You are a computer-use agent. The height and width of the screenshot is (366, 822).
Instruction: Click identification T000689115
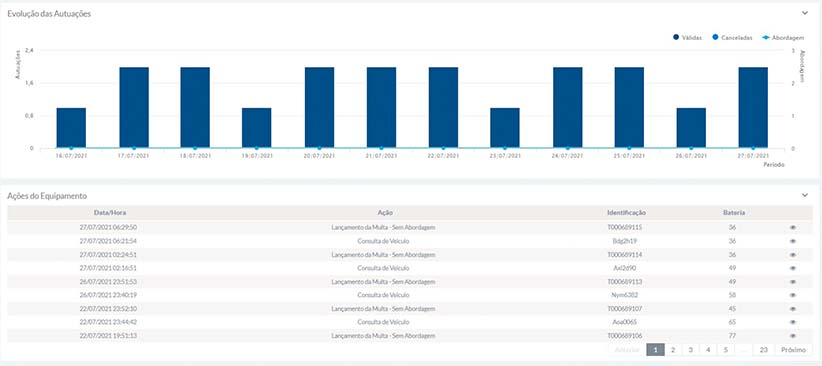click(625, 228)
